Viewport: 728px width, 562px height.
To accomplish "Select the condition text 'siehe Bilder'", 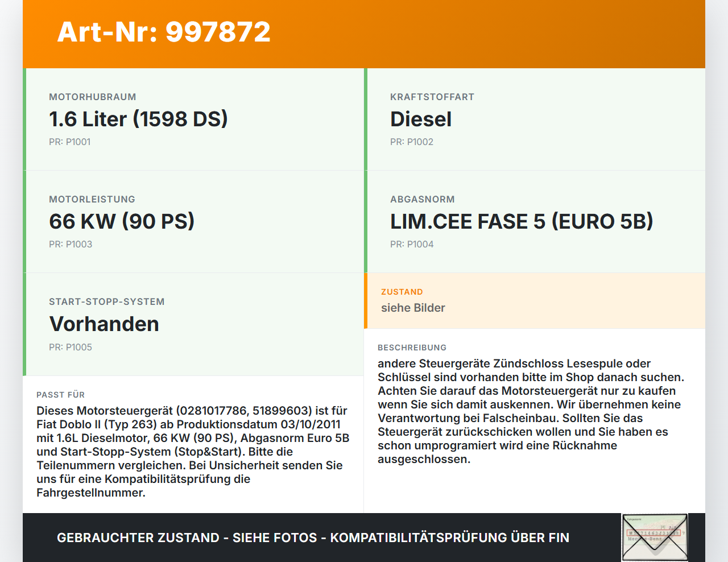I will [x=413, y=308].
